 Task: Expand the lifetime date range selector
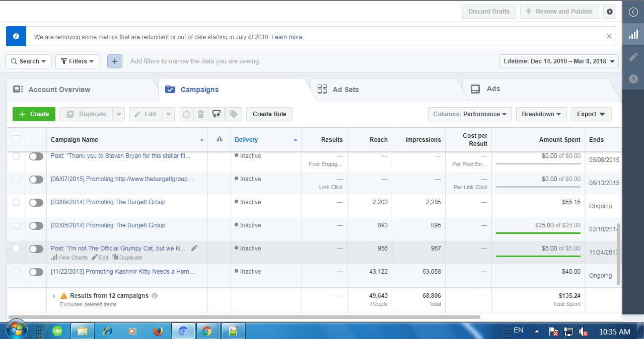tap(559, 61)
